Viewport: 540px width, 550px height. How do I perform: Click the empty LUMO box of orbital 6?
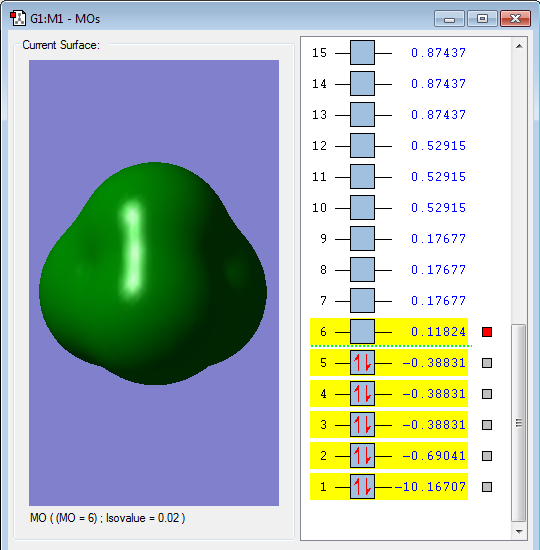pyautogui.click(x=362, y=331)
